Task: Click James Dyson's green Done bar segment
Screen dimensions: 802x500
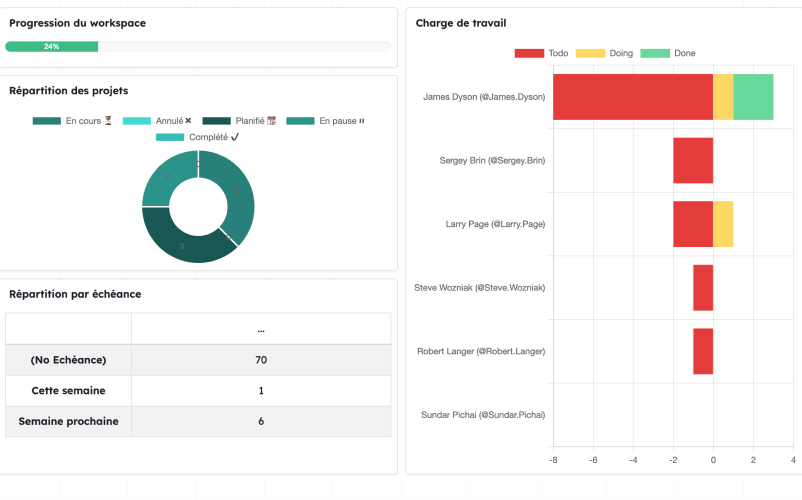Action: [753, 97]
